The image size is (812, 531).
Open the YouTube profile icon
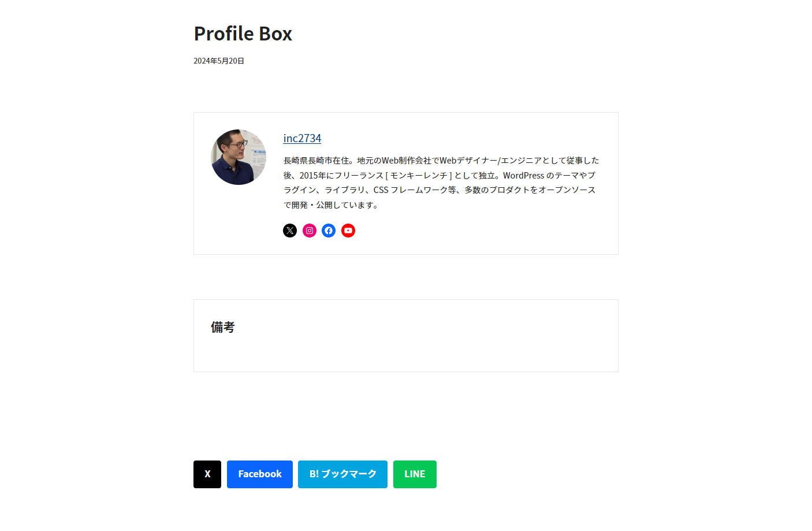point(348,231)
